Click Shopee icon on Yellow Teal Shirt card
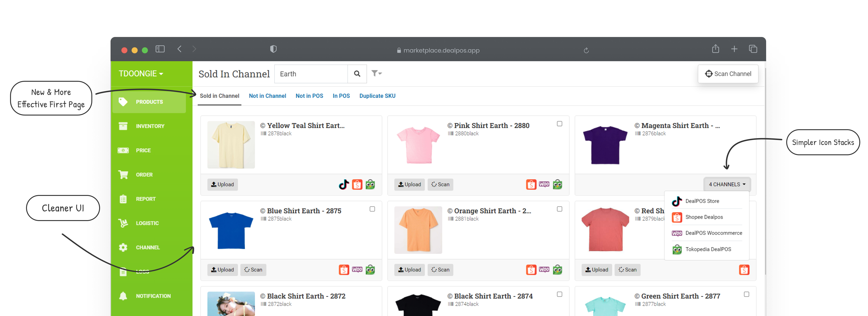The width and height of the screenshot is (868, 316). pos(357,184)
